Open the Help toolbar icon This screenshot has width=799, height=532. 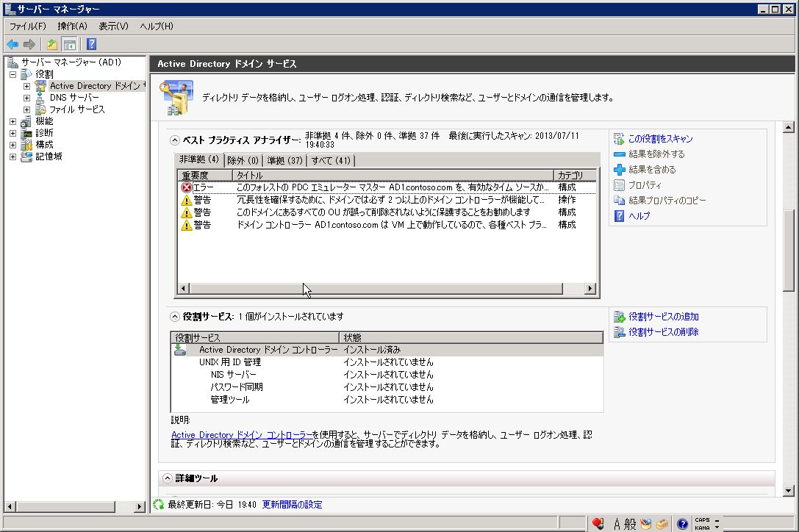[x=91, y=44]
